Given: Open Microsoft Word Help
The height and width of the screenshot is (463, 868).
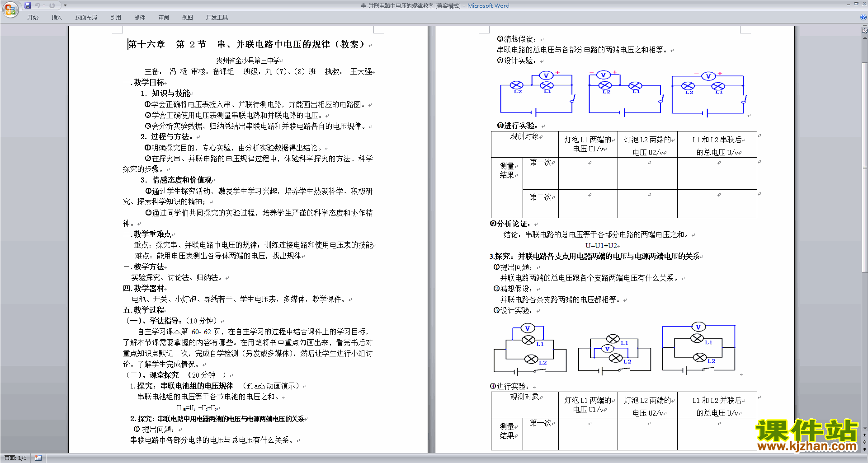Looking at the screenshot, I should click(863, 17).
